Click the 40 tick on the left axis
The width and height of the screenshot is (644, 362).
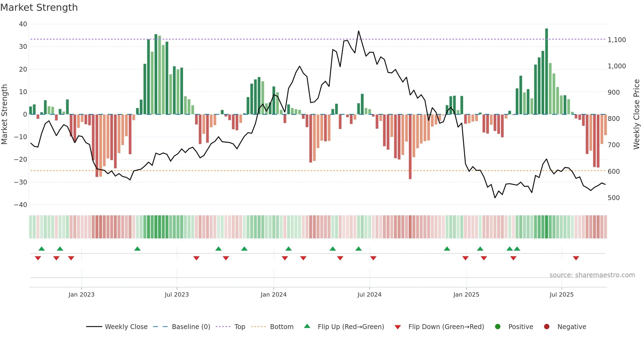[x=23, y=24]
